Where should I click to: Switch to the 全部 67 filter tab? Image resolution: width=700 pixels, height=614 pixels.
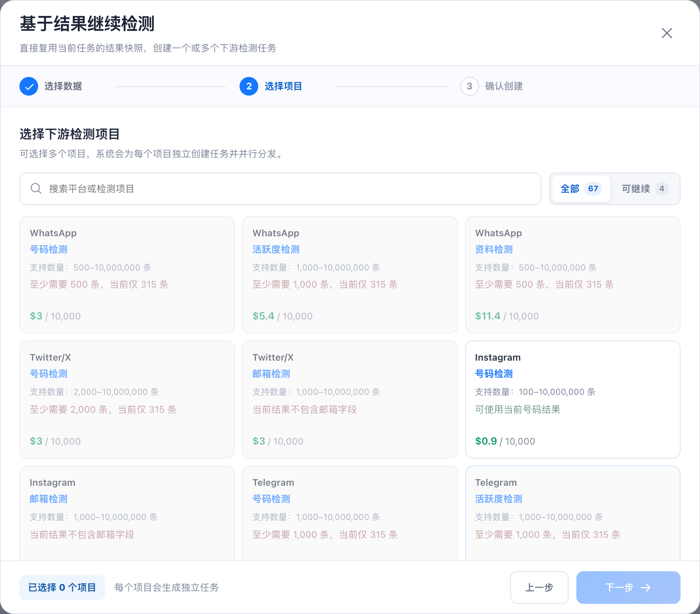pyautogui.click(x=581, y=189)
